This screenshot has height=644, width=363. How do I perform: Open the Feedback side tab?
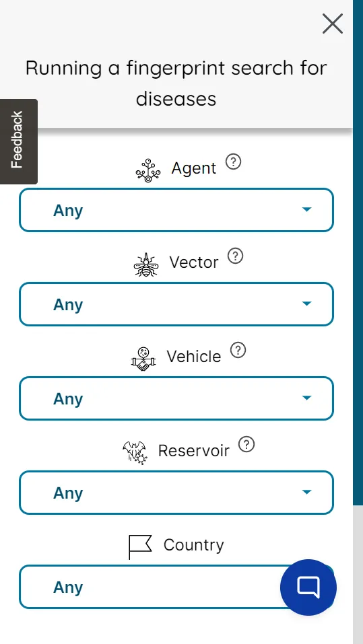(18, 142)
